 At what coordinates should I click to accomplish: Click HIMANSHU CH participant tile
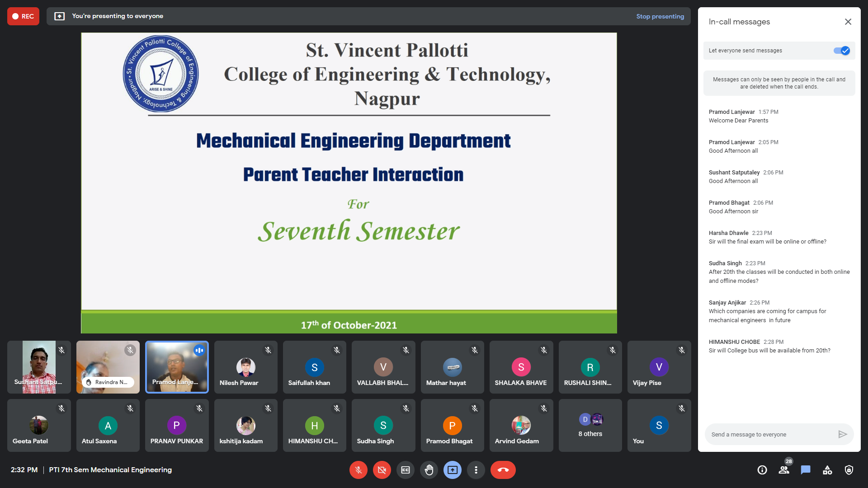coord(315,425)
